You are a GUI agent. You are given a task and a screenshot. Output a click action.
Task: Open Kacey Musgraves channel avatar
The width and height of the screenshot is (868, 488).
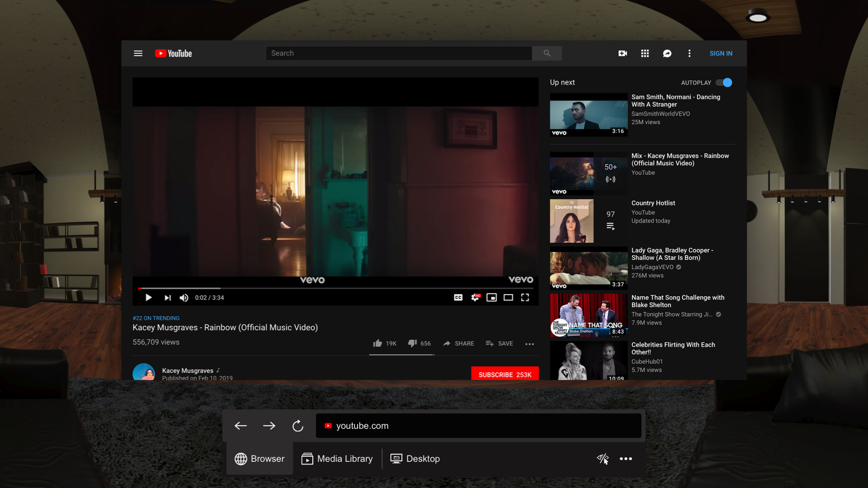pos(144,372)
